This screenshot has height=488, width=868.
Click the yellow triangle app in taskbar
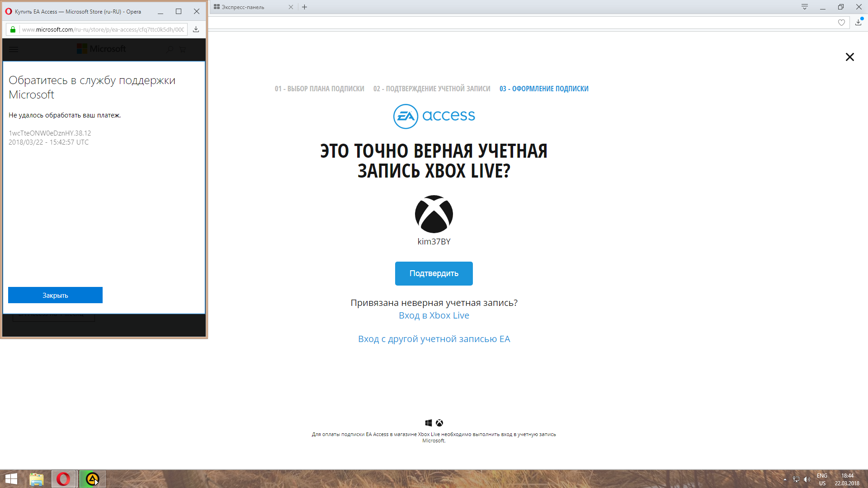click(93, 479)
